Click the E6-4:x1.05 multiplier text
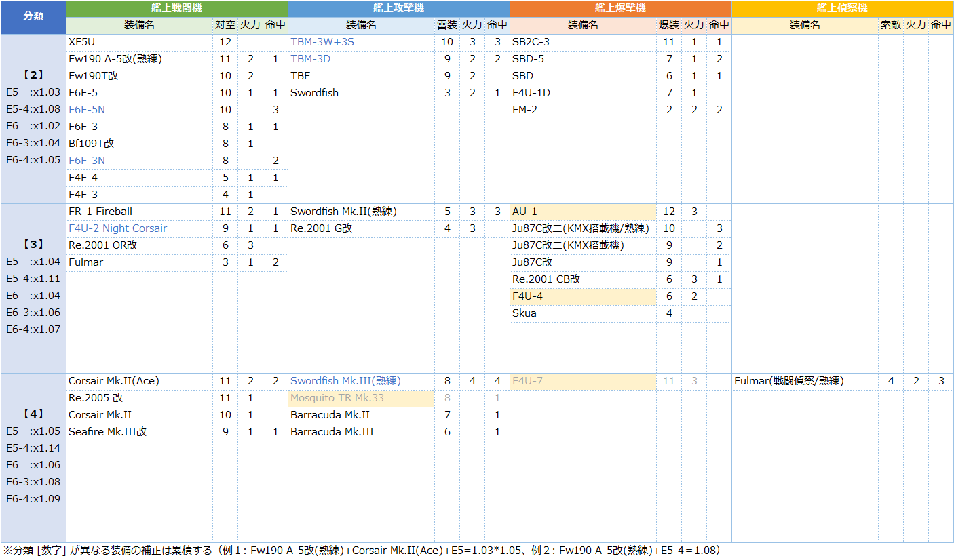Screen dimensions: 954x560 pos(33,159)
